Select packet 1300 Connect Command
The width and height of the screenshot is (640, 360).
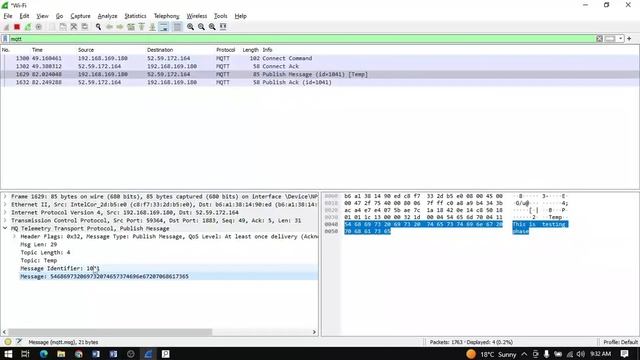click(x=320, y=58)
